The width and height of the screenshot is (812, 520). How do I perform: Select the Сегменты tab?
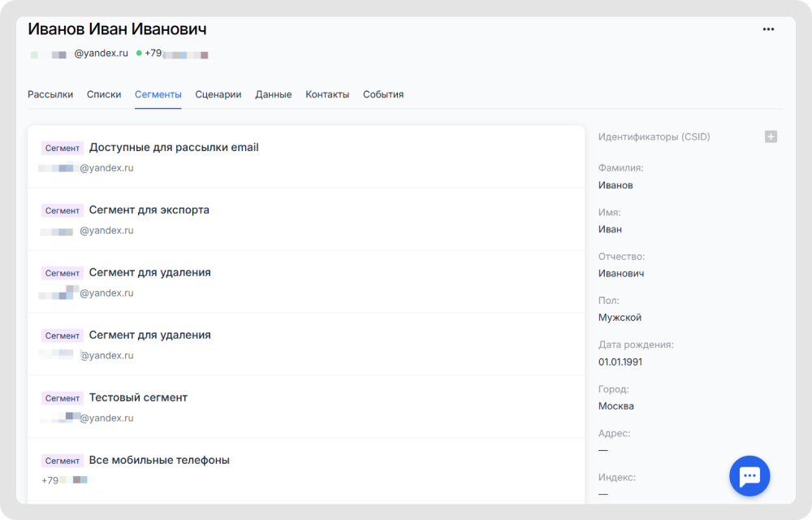pyautogui.click(x=158, y=94)
